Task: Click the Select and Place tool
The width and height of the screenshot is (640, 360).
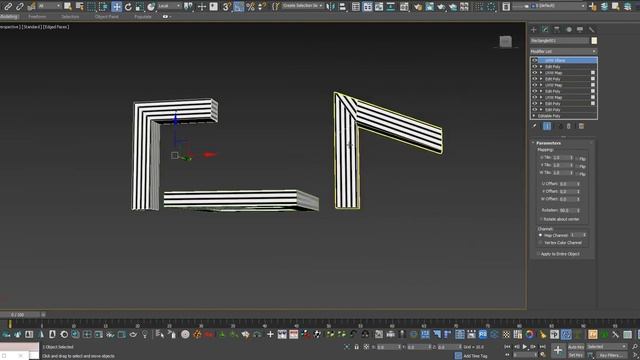Action: click(151, 7)
